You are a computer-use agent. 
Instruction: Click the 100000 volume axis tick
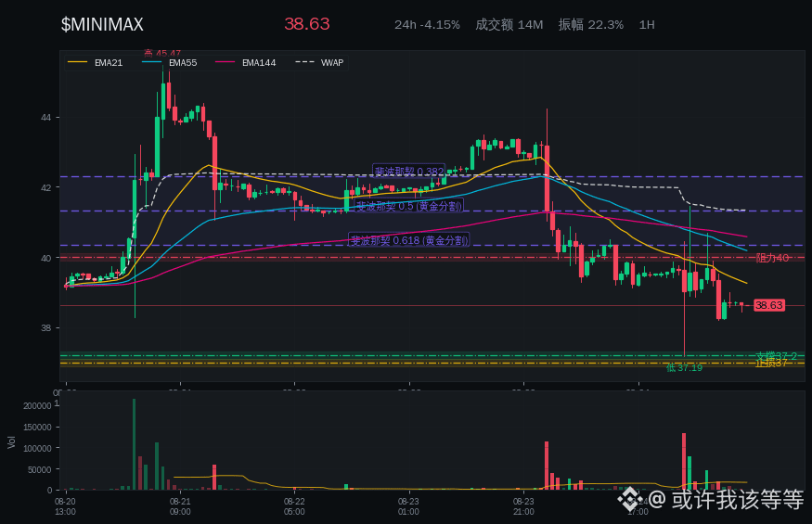37,448
